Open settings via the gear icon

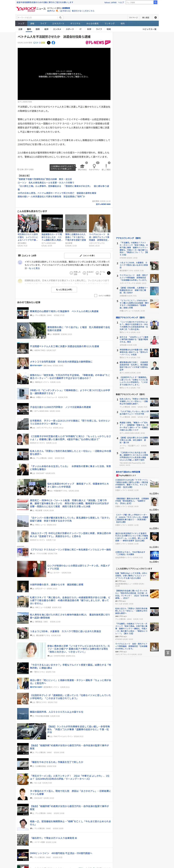[155, 18]
